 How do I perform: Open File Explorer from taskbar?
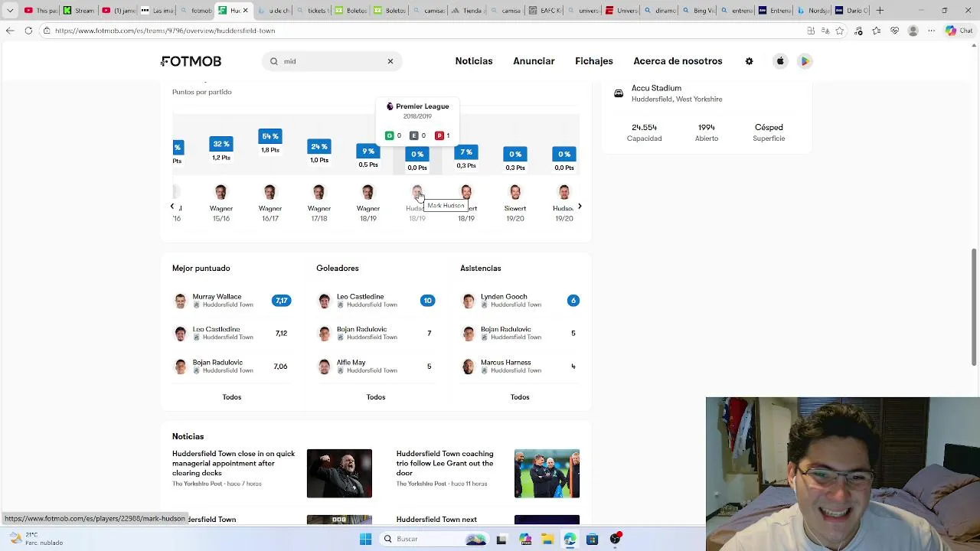coord(547,540)
